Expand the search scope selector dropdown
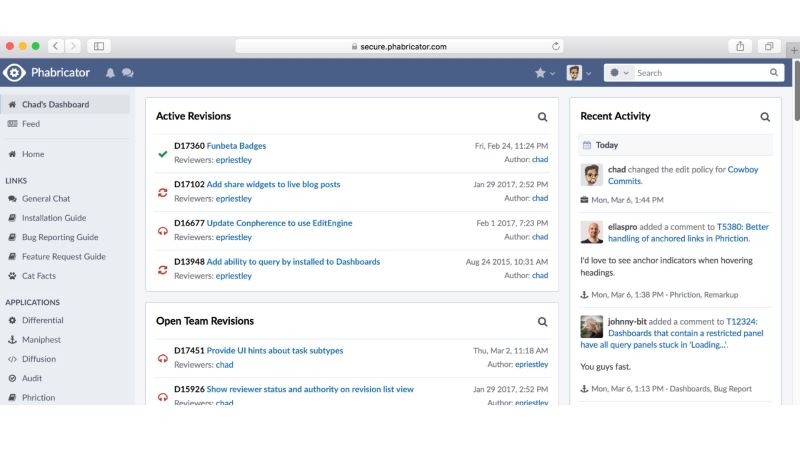Image resolution: width=800 pixels, height=450 pixels. pos(619,73)
